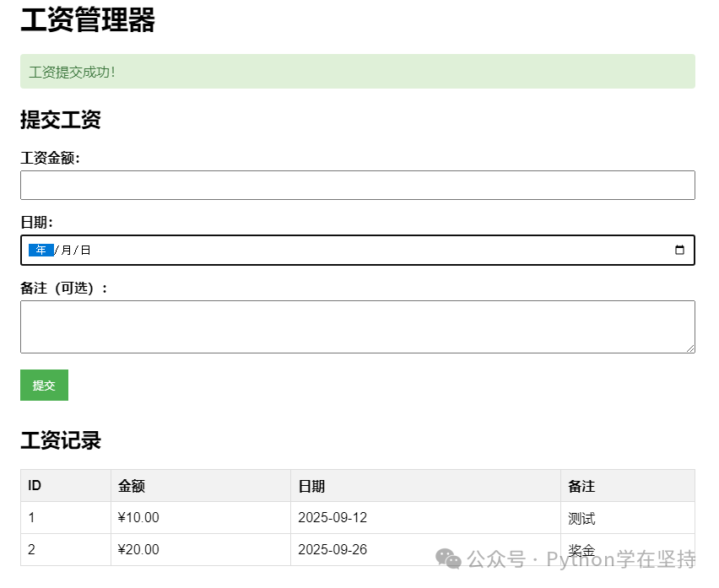
Task: Submit the form with the green 提交 button
Action: click(x=44, y=385)
